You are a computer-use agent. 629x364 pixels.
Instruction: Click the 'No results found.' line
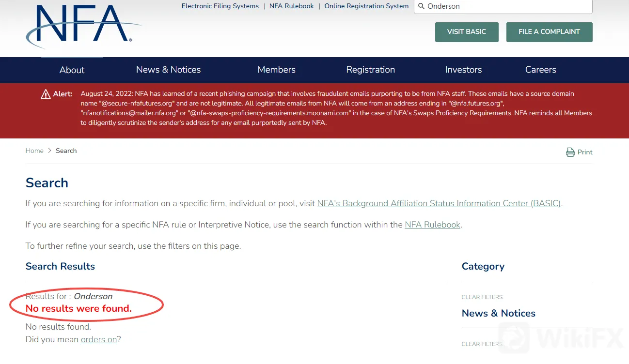pyautogui.click(x=58, y=327)
